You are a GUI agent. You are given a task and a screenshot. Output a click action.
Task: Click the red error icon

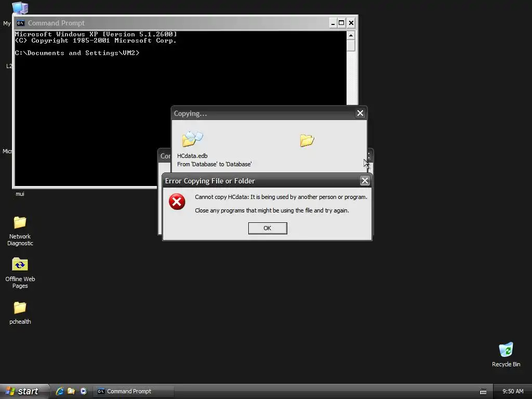click(177, 202)
